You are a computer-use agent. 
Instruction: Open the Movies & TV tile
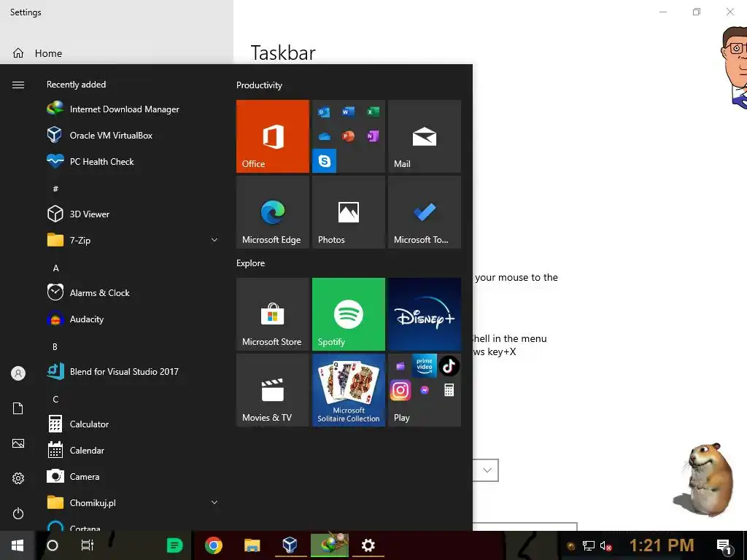pyautogui.click(x=273, y=390)
